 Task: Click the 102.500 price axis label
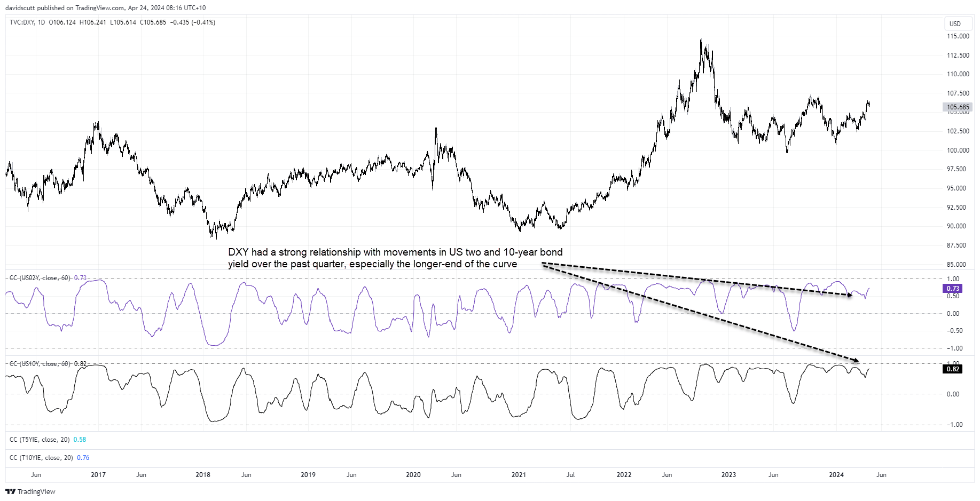point(958,131)
